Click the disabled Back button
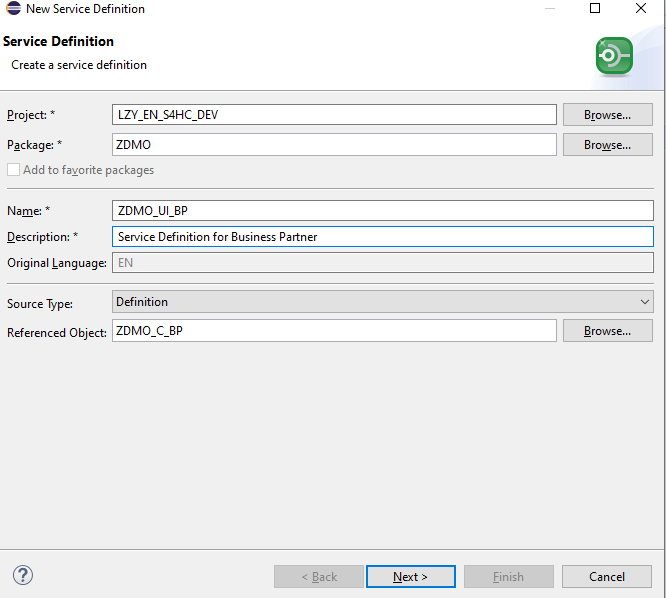 tap(319, 577)
